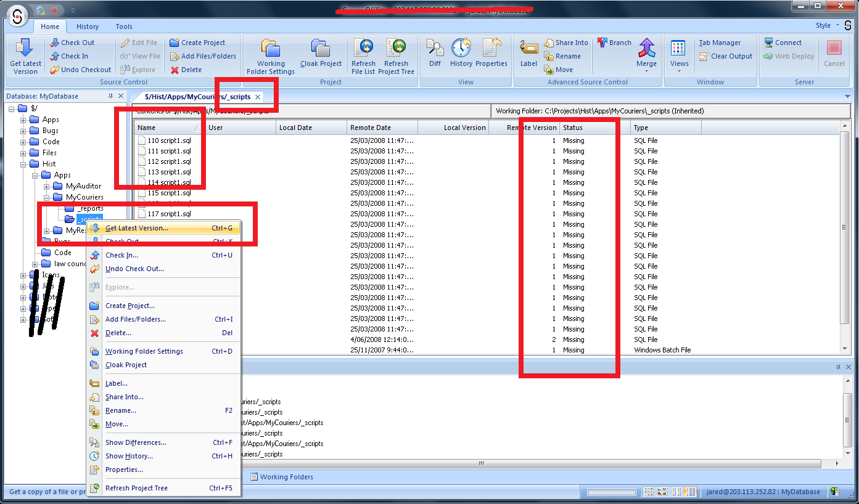Pin the Database tree panel
Image resolution: width=859 pixels, height=504 pixels.
point(110,96)
